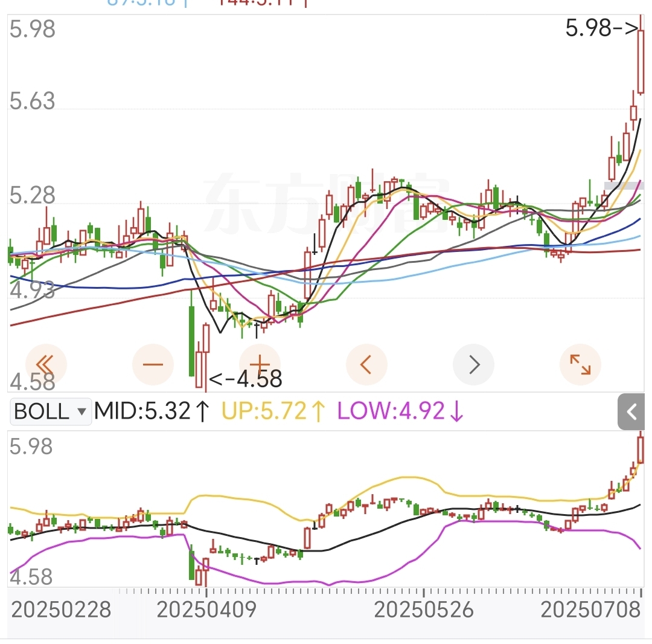Click 5.28 price level on main chart axis
This screenshot has height=644, width=652.
33,195
